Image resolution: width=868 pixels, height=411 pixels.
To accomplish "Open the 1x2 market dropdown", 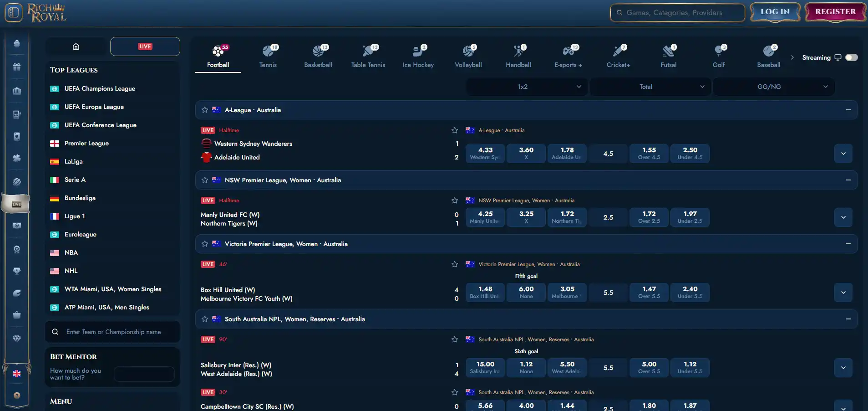I will click(x=528, y=87).
